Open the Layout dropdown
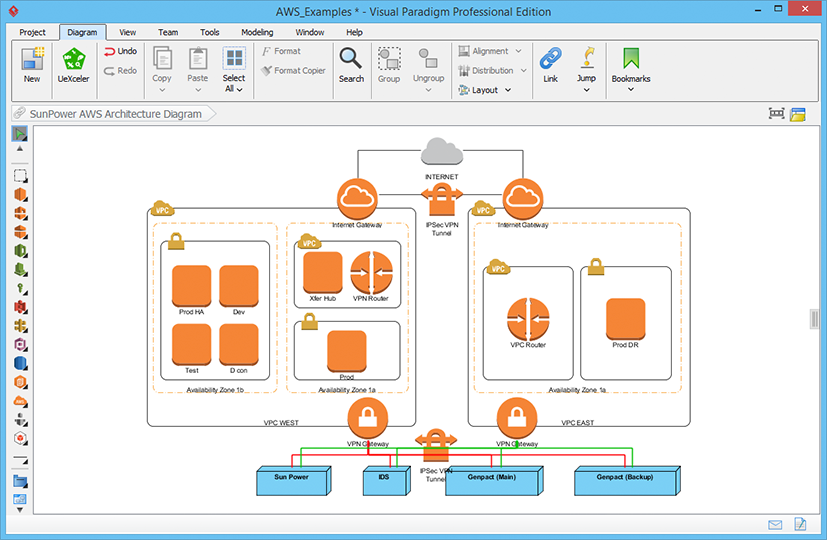827x540 pixels. click(485, 90)
